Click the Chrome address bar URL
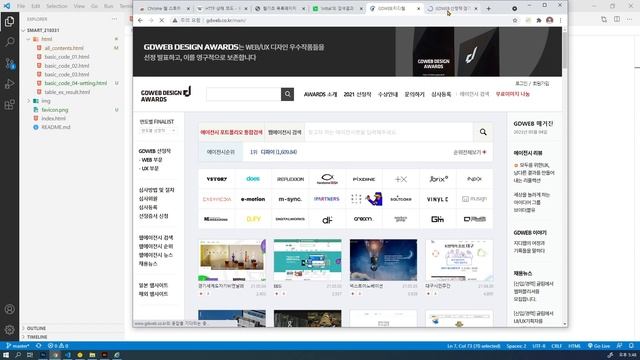640x360 pixels. (x=226, y=20)
